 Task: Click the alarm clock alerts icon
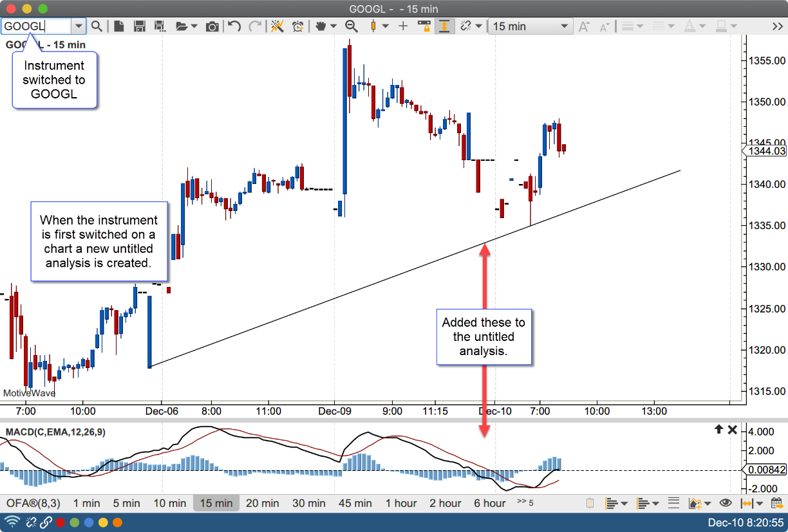pos(297,26)
